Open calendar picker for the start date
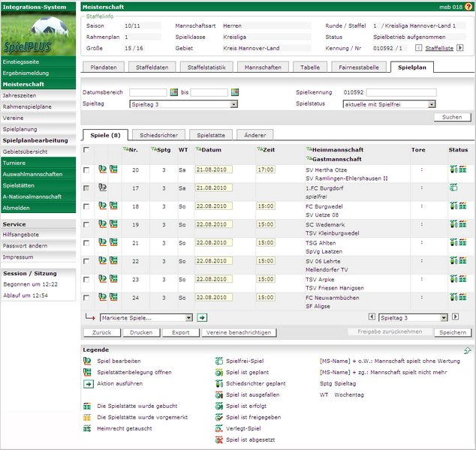Screen dimensions: 476x450 [x=174, y=92]
